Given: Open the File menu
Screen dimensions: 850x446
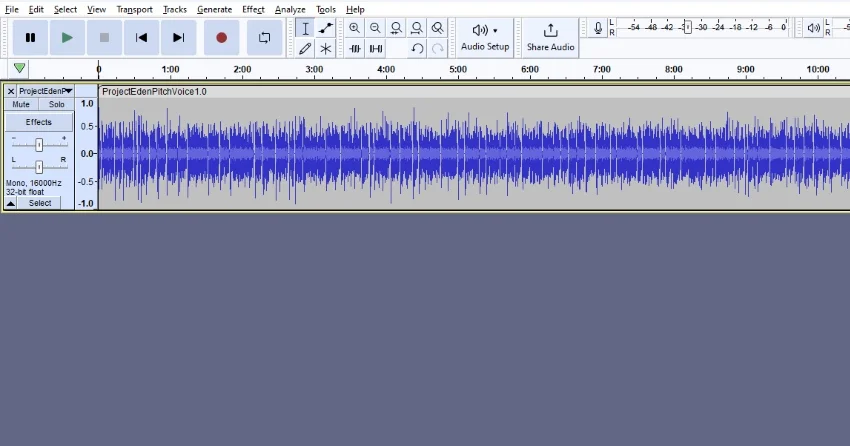Looking at the screenshot, I should tap(11, 9).
